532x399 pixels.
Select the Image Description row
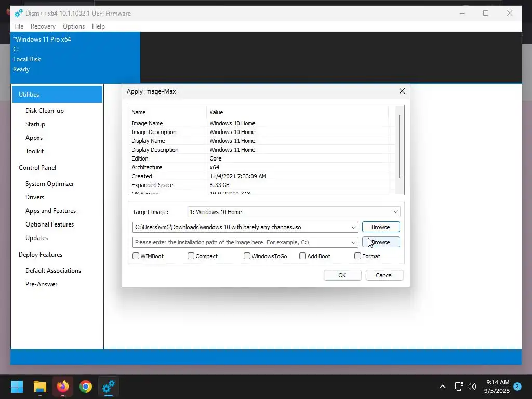pyautogui.click(x=262, y=132)
